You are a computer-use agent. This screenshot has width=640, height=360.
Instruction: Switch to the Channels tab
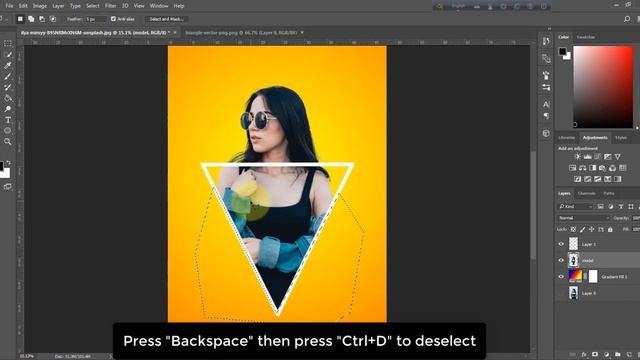[x=587, y=193]
